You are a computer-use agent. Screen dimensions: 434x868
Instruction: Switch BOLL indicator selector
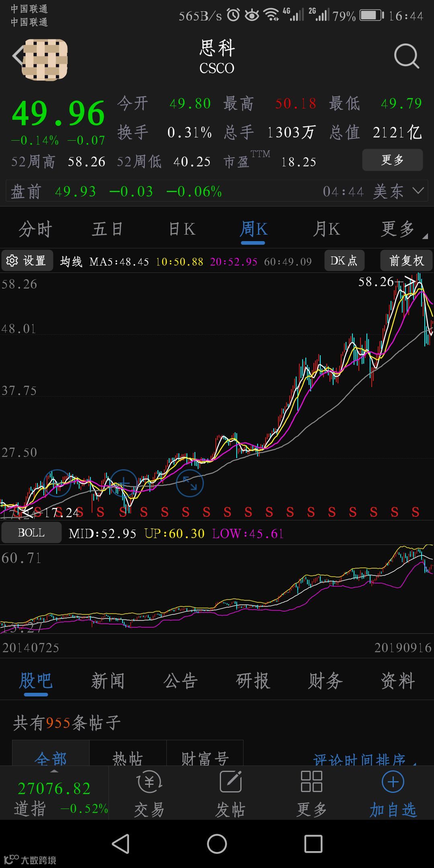point(31,533)
